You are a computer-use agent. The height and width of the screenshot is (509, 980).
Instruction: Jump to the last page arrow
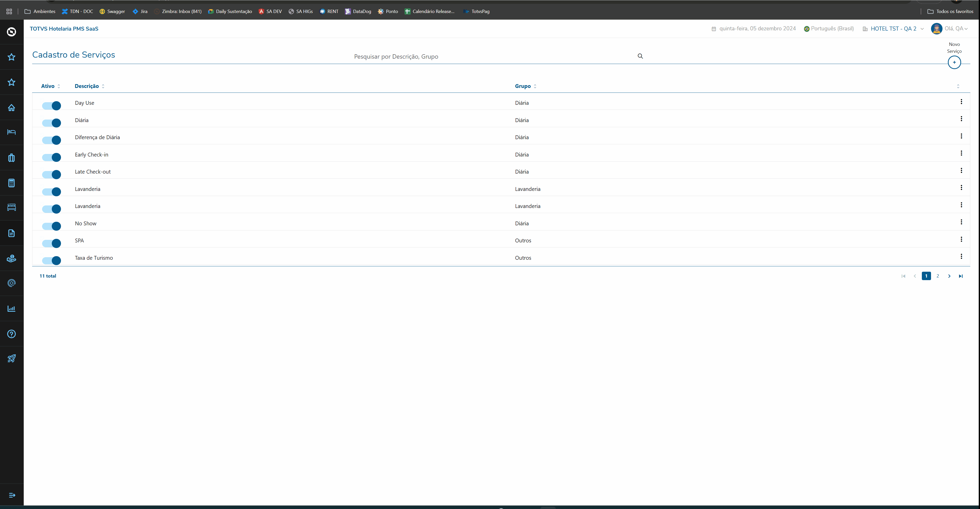point(961,276)
